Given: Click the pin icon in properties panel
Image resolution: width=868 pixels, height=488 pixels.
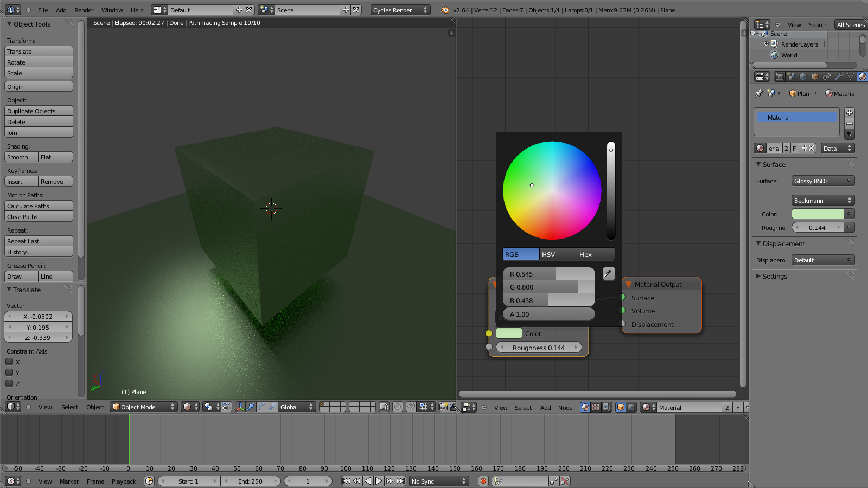Looking at the screenshot, I should point(758,93).
